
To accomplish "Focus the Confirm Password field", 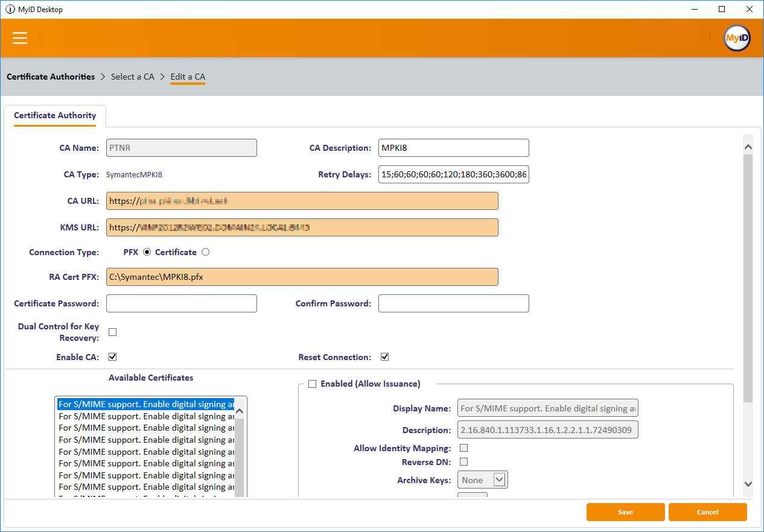I will coord(454,303).
